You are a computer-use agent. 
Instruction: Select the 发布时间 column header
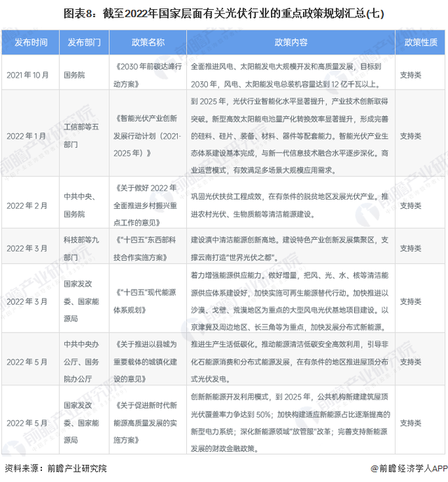(x=31, y=43)
